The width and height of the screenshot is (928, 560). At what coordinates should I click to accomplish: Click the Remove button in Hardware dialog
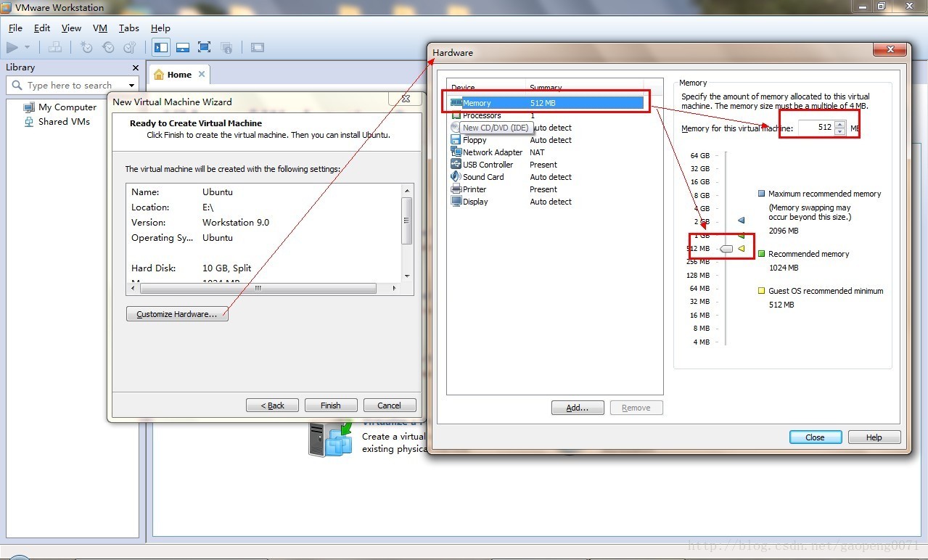click(x=636, y=408)
